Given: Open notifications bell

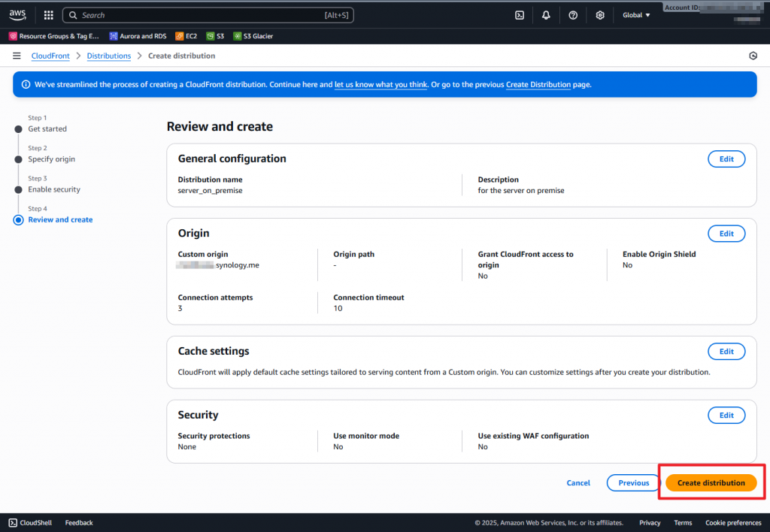Looking at the screenshot, I should click(x=546, y=15).
